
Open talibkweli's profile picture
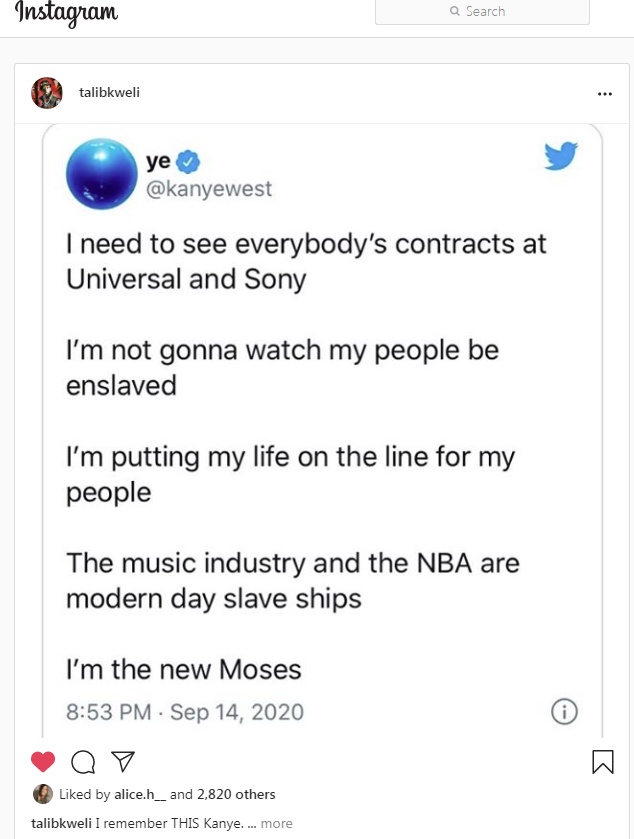(x=47, y=93)
